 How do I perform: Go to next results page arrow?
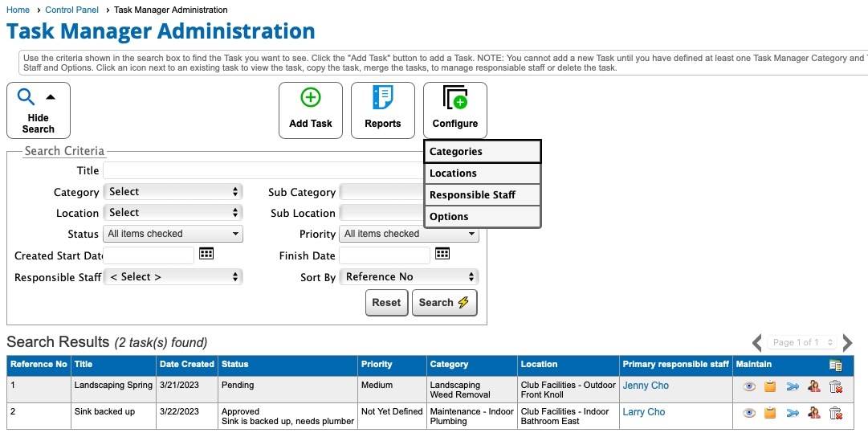click(x=847, y=342)
